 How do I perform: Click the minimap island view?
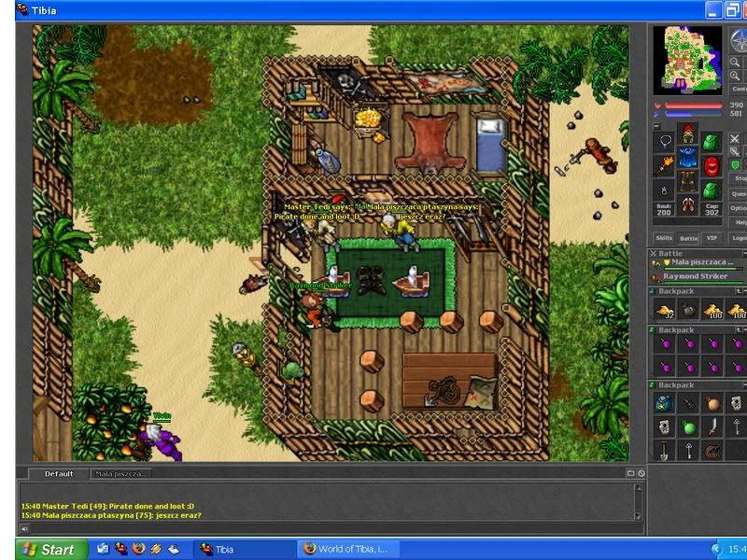click(687, 60)
